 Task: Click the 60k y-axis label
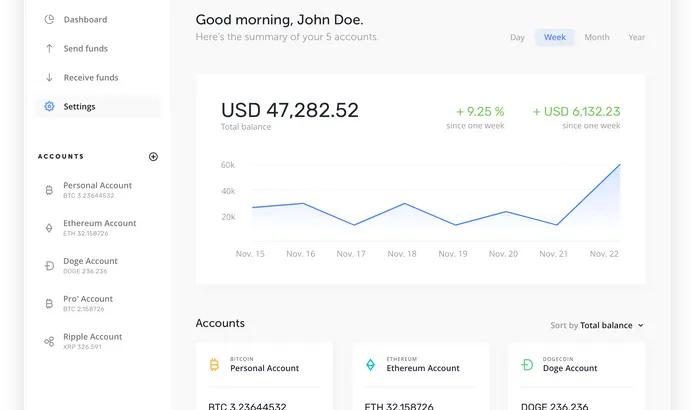tap(228, 165)
